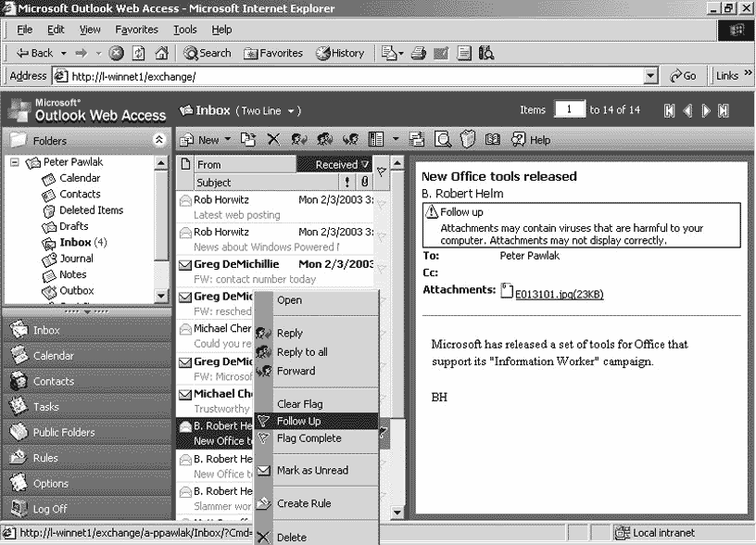Click the Items page number input field
The height and width of the screenshot is (545, 756).
coord(570,109)
